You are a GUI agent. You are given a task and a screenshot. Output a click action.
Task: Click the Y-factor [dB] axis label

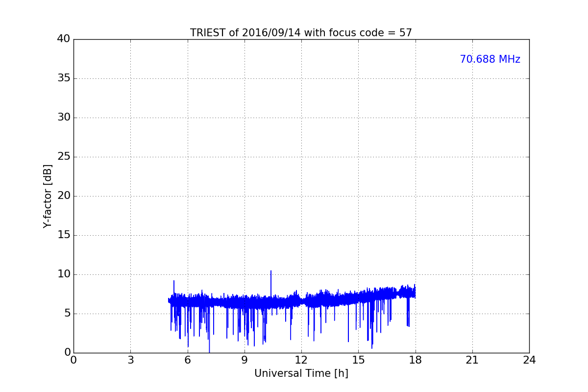click(48, 196)
